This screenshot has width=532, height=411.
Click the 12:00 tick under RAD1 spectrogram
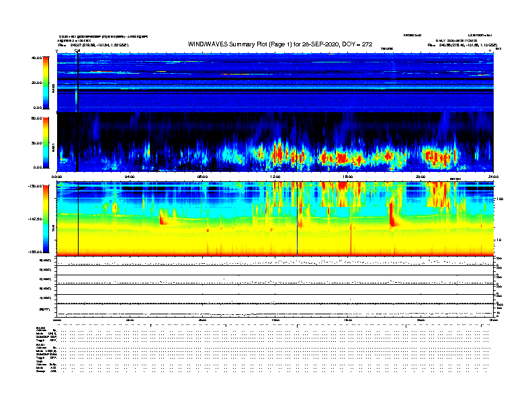tap(275, 177)
